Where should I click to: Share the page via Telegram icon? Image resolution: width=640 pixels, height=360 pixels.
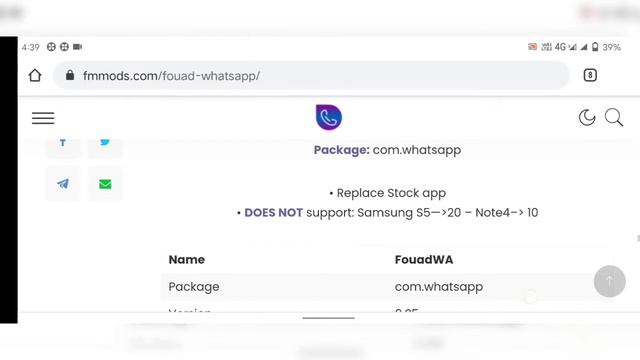pyautogui.click(x=63, y=184)
